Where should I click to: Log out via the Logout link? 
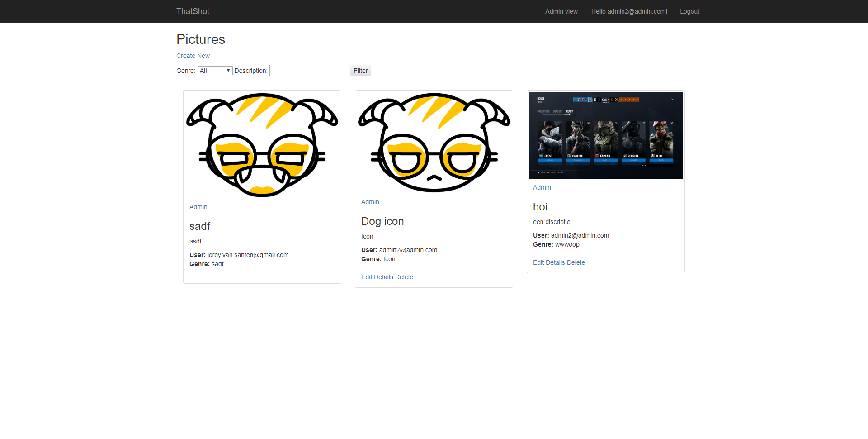689,11
